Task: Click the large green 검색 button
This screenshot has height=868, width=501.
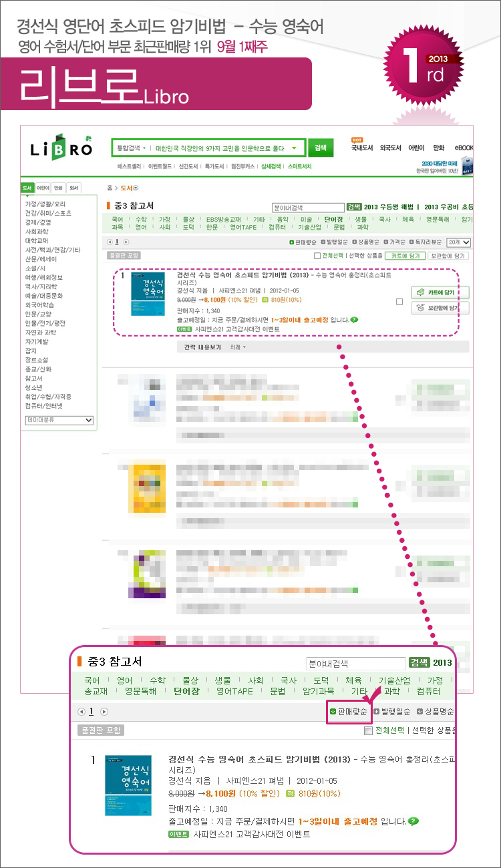Action: tap(321, 148)
